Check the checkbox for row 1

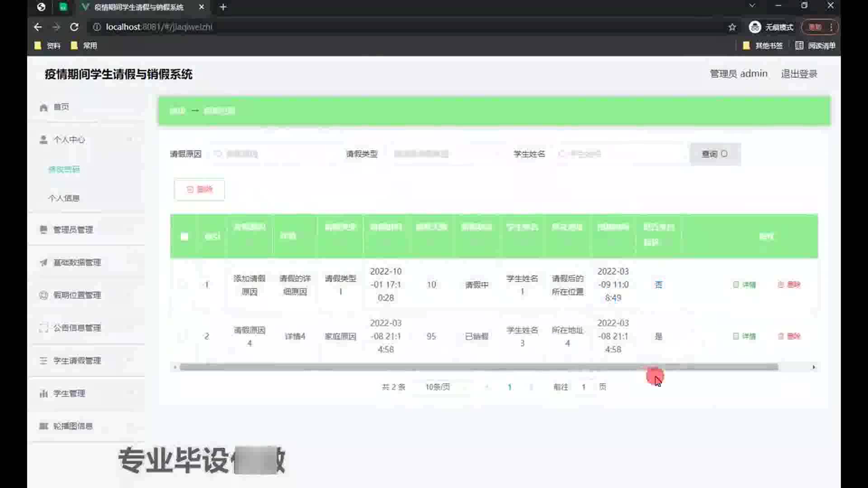tap(183, 285)
